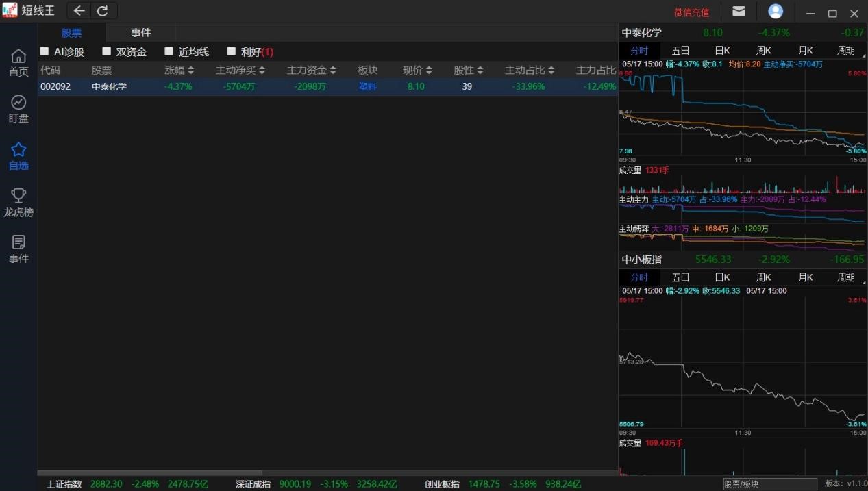Screen dimensions: 868x491
Task: Select 日K tab for 中泰化学 chart
Action: coord(722,50)
